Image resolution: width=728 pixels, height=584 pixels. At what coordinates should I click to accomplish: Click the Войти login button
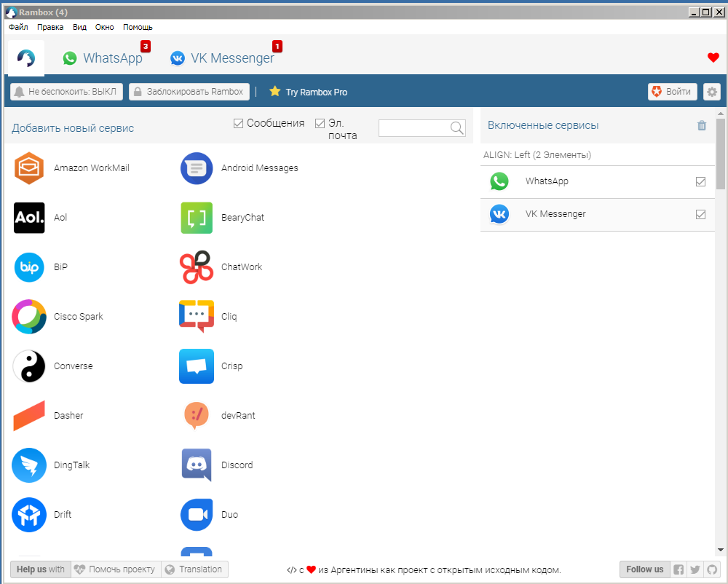pyautogui.click(x=672, y=92)
